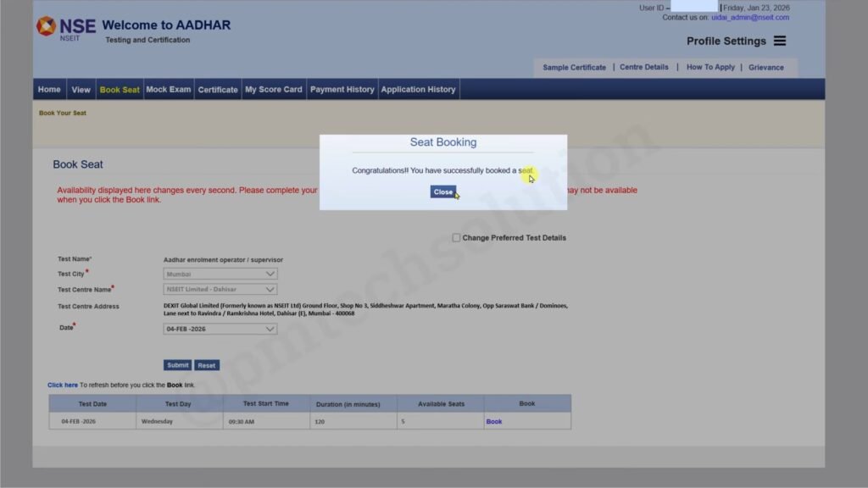Open the Profile Settings hamburger menu
This screenshot has height=488, width=868.
[x=779, y=41]
